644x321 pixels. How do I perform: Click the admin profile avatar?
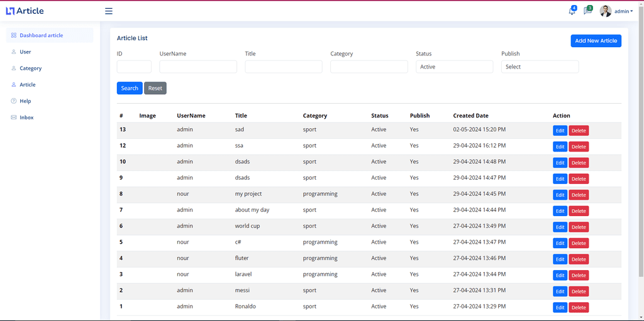tap(606, 11)
